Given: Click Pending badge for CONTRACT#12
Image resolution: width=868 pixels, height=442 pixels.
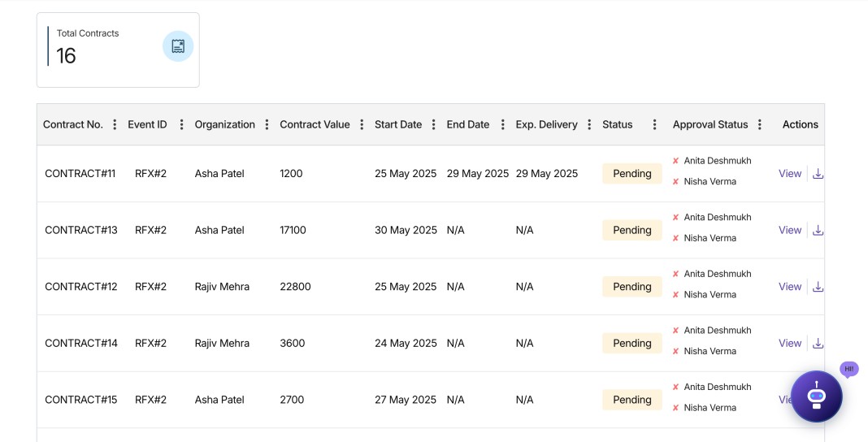Looking at the screenshot, I should pyautogui.click(x=632, y=287).
